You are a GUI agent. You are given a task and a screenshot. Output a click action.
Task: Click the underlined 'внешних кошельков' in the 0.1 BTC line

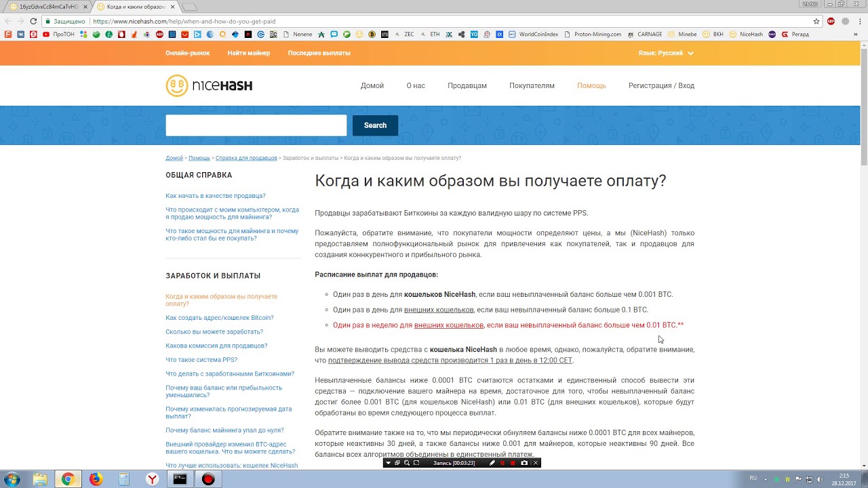pos(439,310)
